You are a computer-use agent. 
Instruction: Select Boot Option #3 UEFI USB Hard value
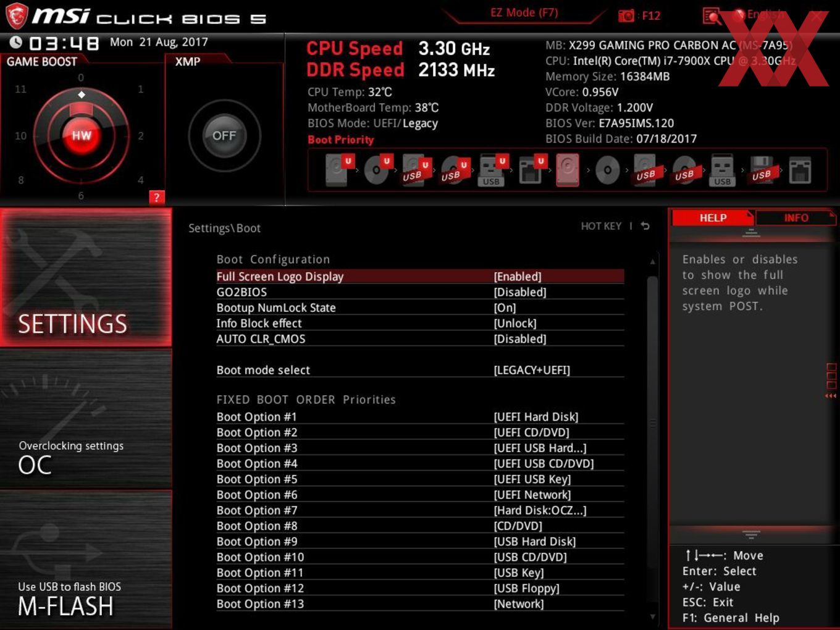(x=540, y=448)
